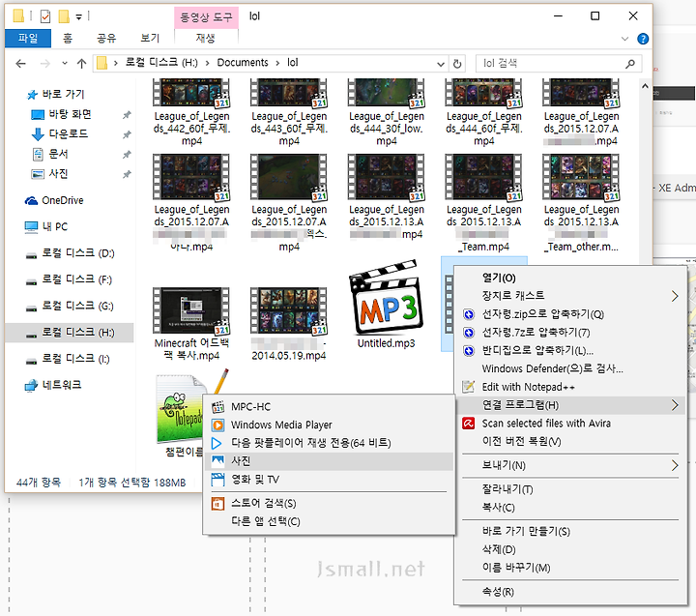Viewport: 696px width, 616px height.
Task: Open 속성(R) properties entry
Action: click(570, 592)
